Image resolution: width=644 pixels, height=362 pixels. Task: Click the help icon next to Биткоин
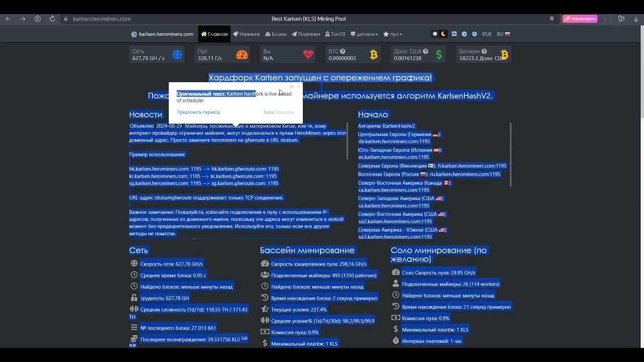tap(484, 51)
